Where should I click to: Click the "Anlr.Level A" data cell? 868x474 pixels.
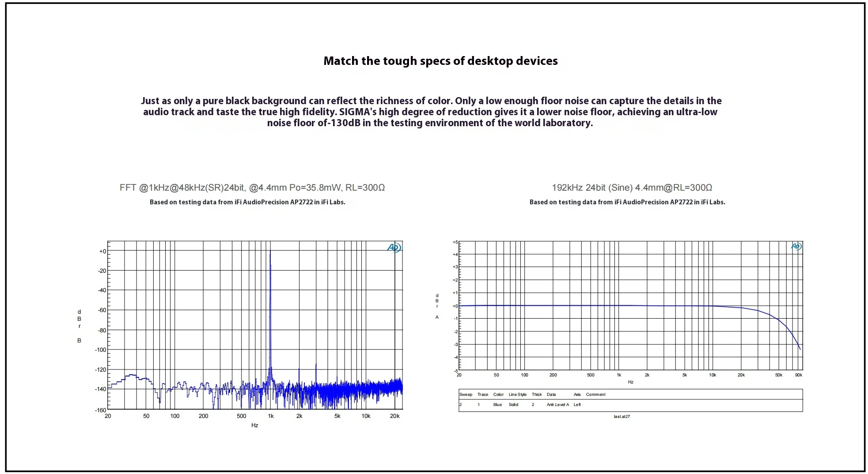(558, 405)
